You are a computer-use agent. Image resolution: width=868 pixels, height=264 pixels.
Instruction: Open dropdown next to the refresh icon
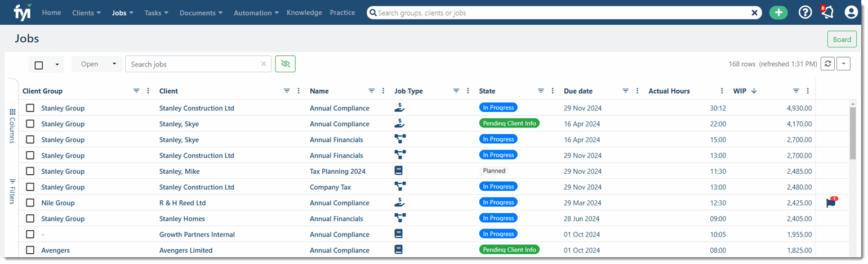coord(843,64)
